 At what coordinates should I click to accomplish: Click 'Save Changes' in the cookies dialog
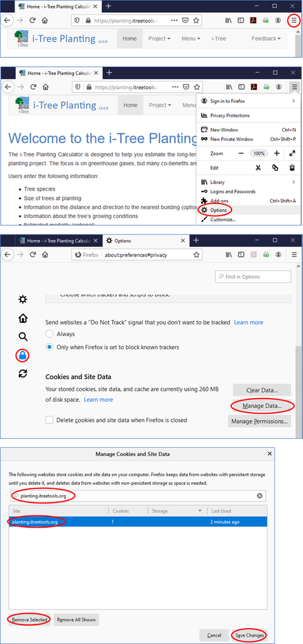click(x=250, y=636)
